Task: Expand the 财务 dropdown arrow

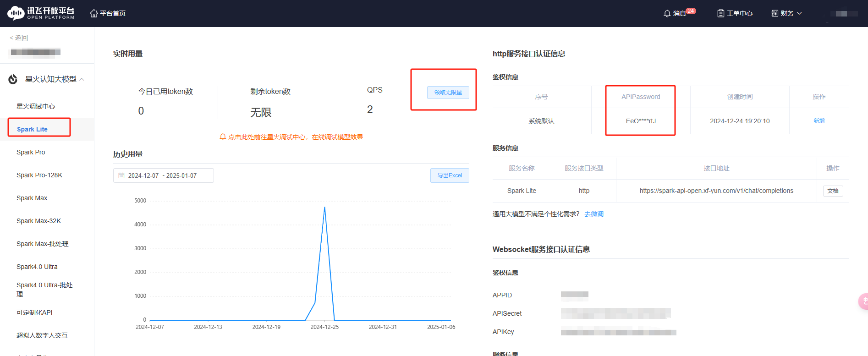Action: [x=799, y=13]
